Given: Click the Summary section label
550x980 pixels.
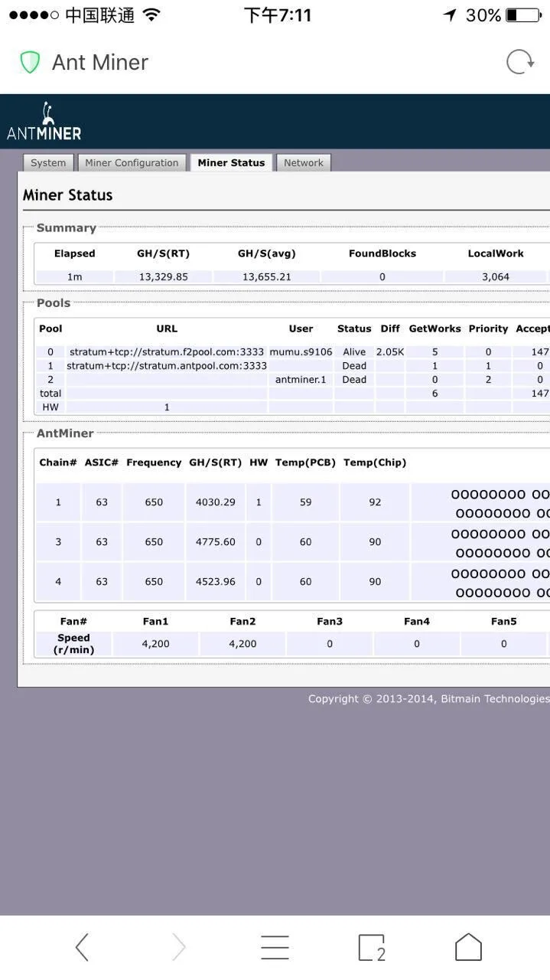Looking at the screenshot, I should click(67, 228).
